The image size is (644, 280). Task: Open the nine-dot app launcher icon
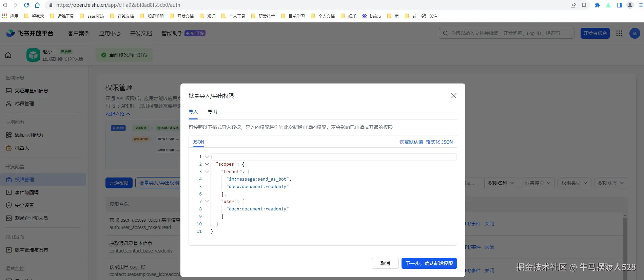[x=619, y=33]
